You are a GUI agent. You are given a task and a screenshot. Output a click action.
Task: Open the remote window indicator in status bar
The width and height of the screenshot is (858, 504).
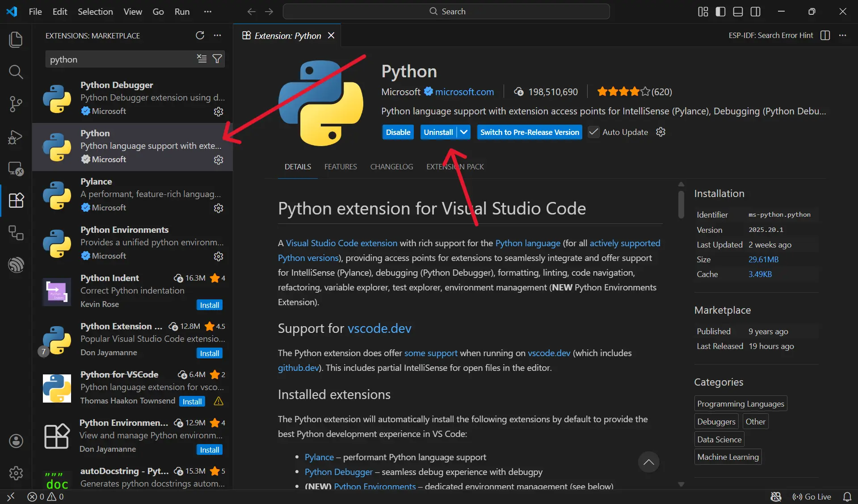[x=11, y=497]
